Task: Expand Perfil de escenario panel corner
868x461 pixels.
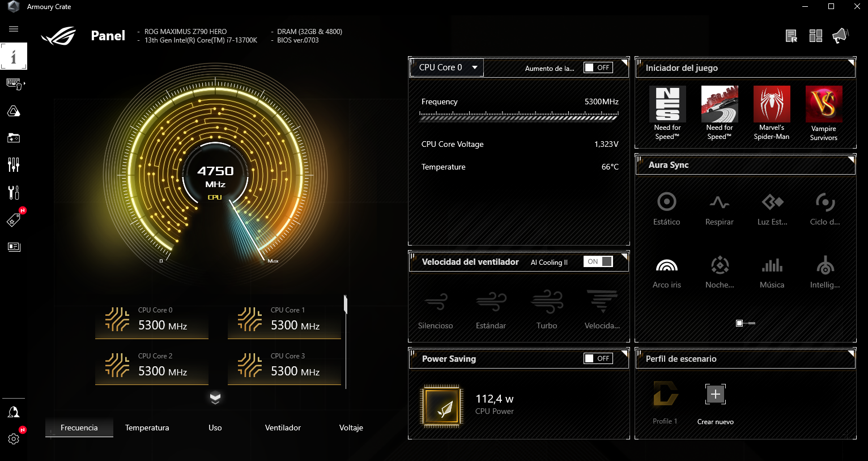Action: coord(851,353)
